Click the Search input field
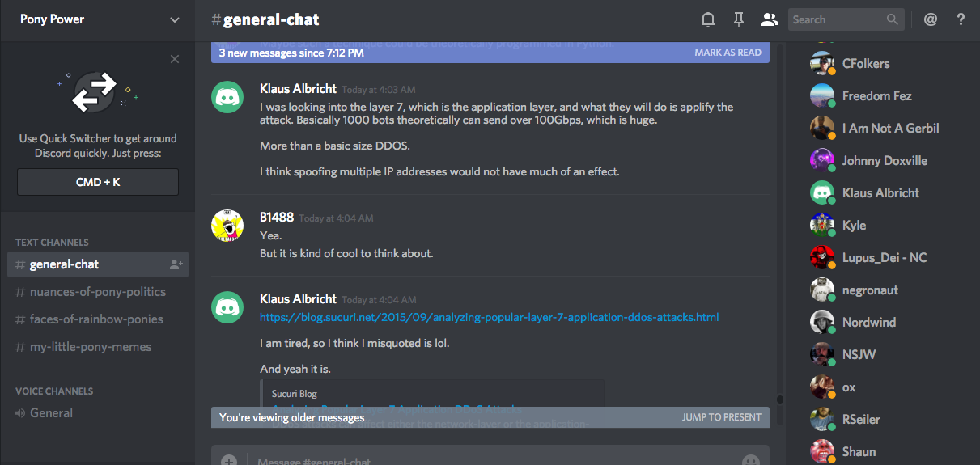 (x=836, y=19)
